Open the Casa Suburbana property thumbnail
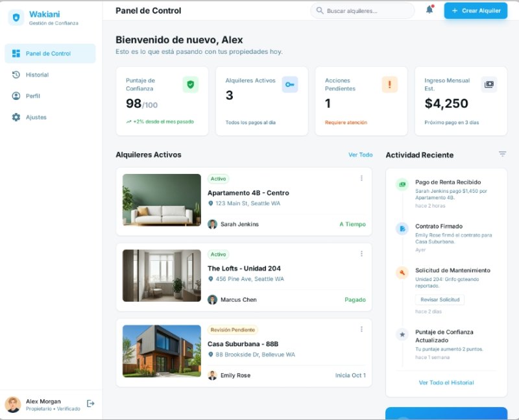519x420 pixels. (x=162, y=351)
